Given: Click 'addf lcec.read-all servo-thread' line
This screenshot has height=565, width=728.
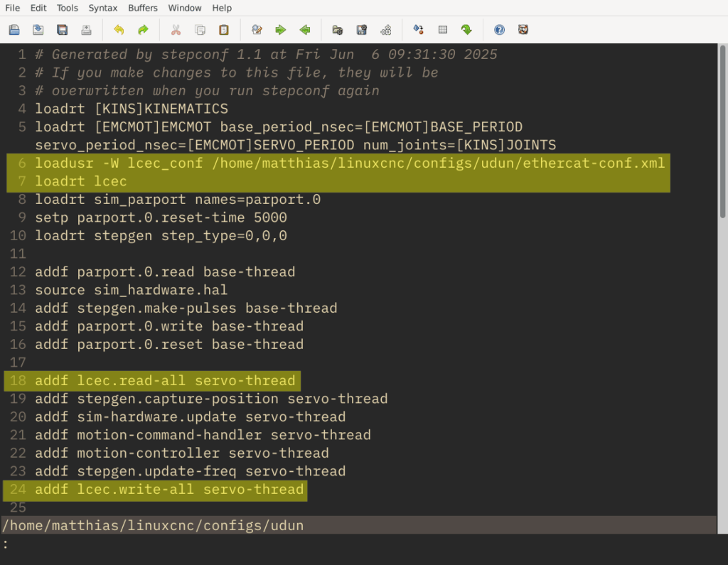Looking at the screenshot, I should click(165, 381).
